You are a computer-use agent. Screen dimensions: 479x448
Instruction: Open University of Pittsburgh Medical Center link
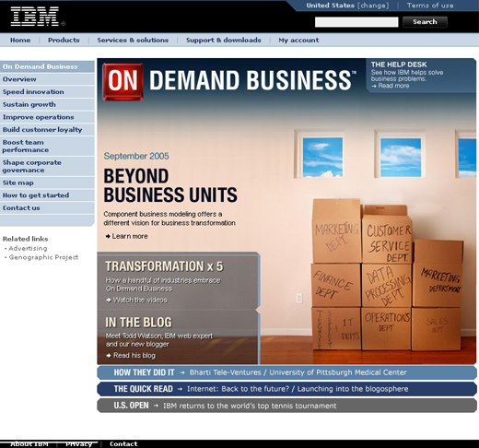(338, 372)
